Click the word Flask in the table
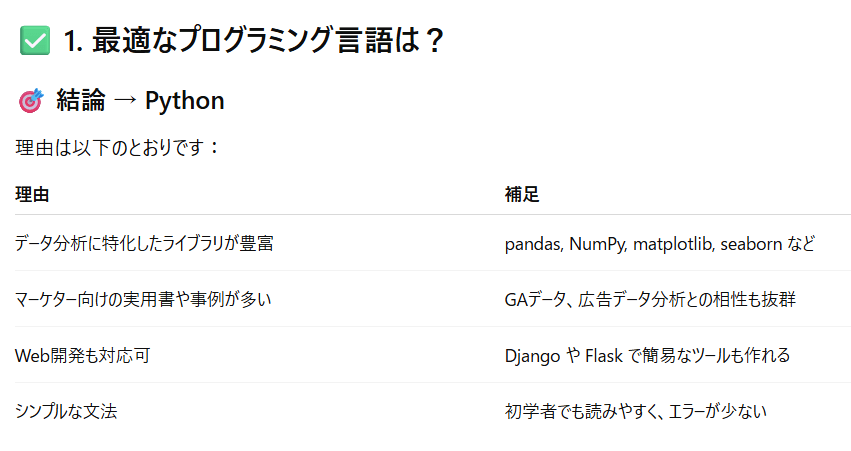Screen dimensions: 851x451 pos(604,355)
